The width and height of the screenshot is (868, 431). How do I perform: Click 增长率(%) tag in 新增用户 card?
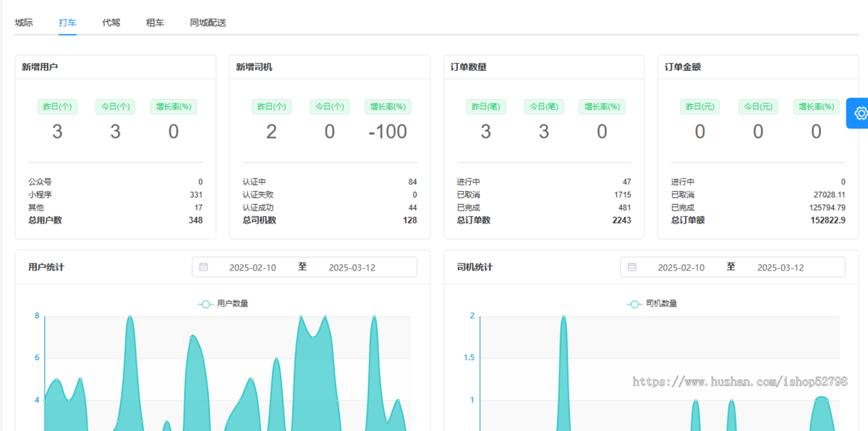coord(173,106)
